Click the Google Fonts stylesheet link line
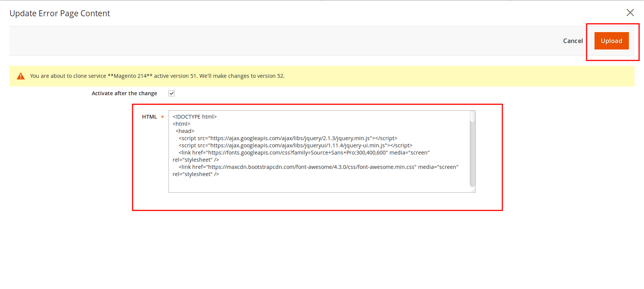The height and width of the screenshot is (289, 644). coord(304,153)
